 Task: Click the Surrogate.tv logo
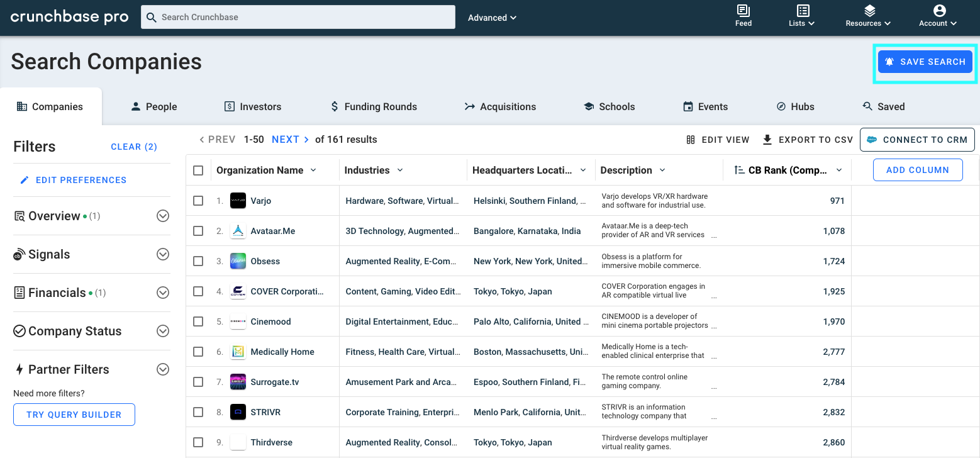(238, 382)
